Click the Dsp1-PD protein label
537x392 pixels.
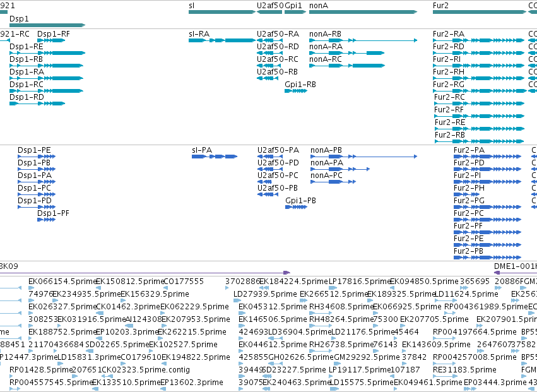coord(35,201)
